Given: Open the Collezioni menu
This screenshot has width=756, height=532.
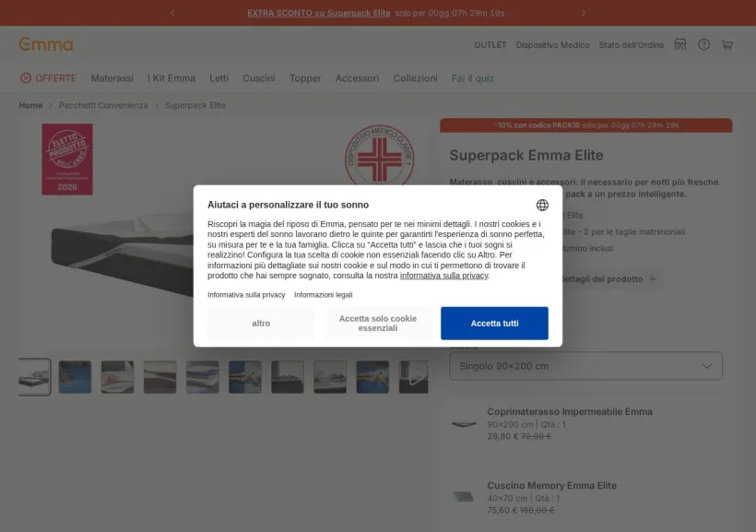Looking at the screenshot, I should 415,78.
